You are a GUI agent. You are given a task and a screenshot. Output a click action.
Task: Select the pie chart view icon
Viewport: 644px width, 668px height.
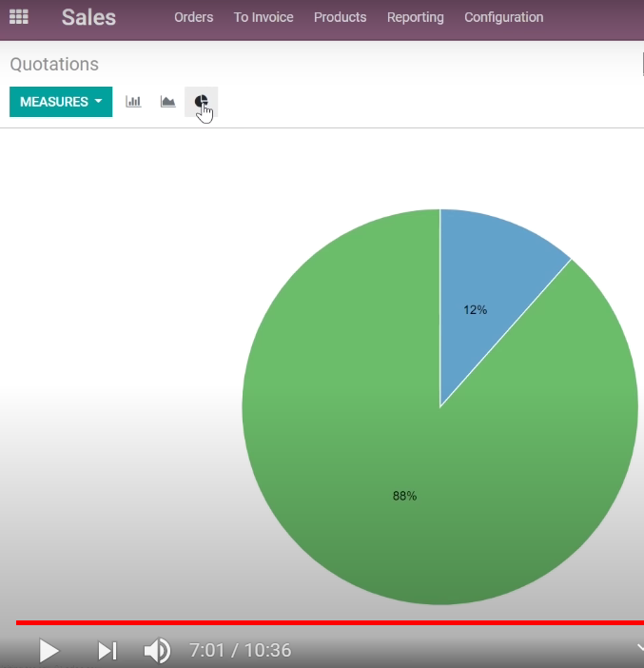(x=201, y=102)
